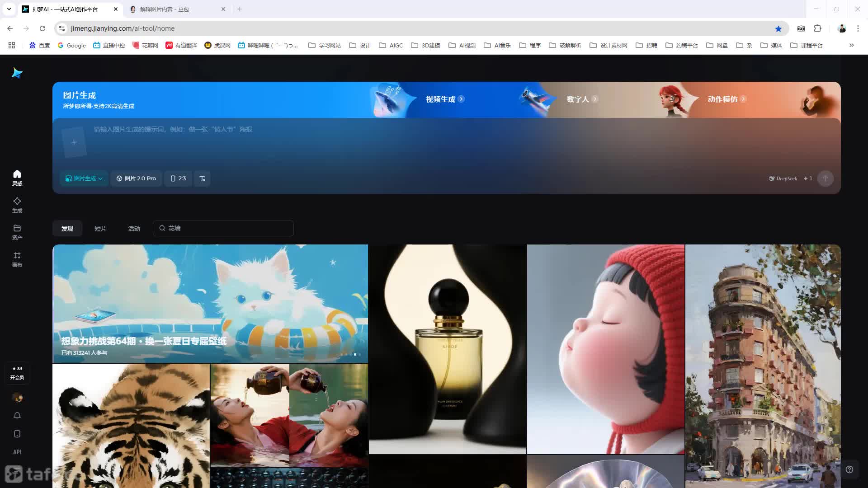Open the women drinking from jugs image
Viewport: 868px width, 488px height.
tap(289, 415)
